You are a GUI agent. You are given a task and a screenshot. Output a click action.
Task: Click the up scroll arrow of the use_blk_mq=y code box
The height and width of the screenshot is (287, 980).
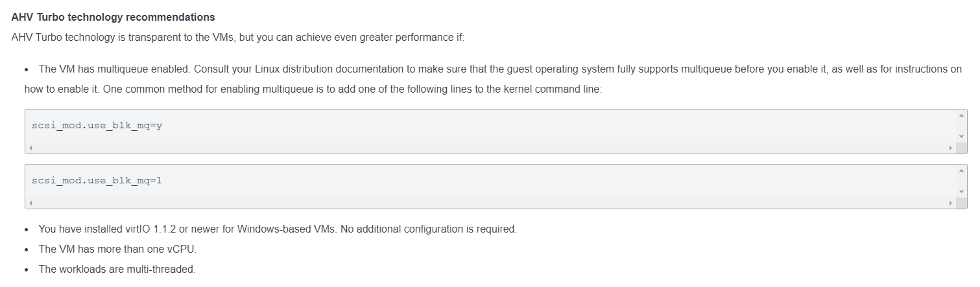pos(961,115)
